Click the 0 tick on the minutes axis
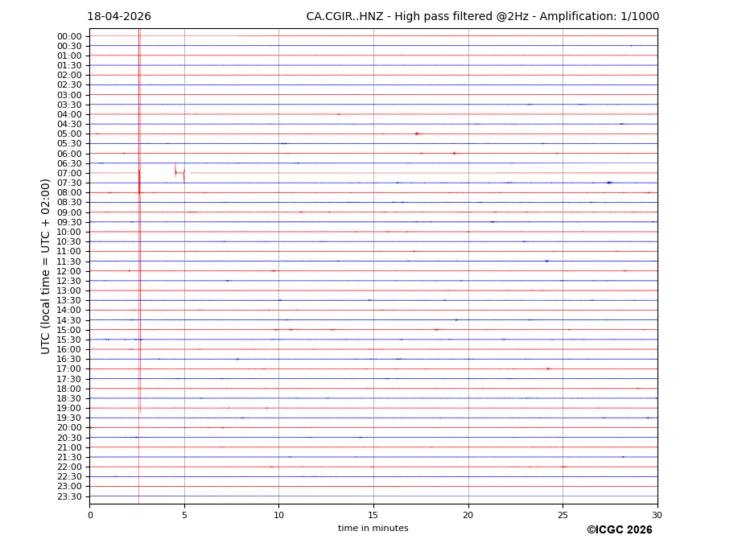Viewport: 746px width, 560px height. point(90,516)
